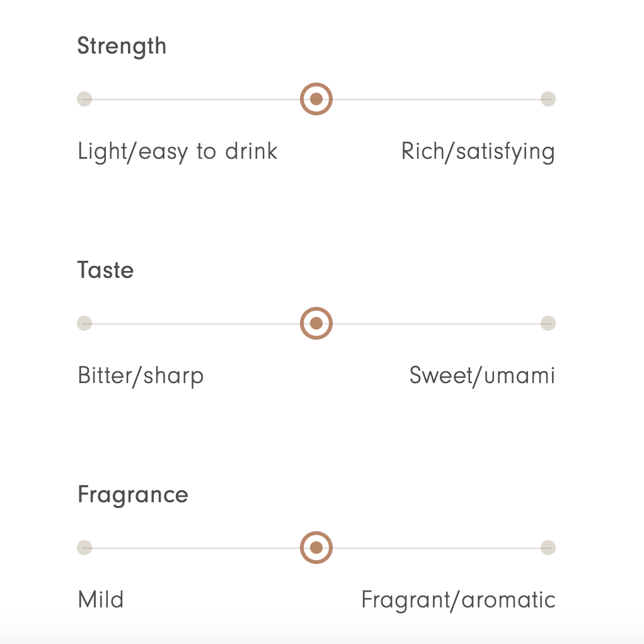
Task: Click the Strength heading
Action: pyautogui.click(x=122, y=47)
